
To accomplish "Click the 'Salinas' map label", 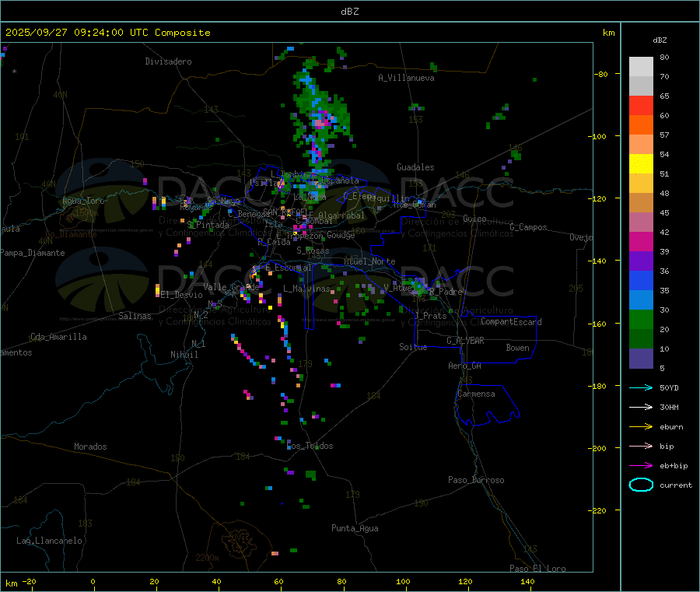I will (x=135, y=316).
